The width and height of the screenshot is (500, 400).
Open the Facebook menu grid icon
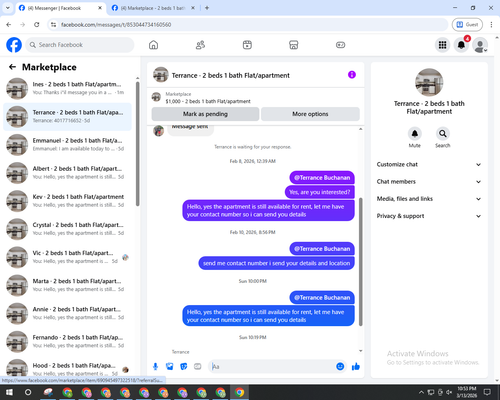pyautogui.click(x=442, y=45)
